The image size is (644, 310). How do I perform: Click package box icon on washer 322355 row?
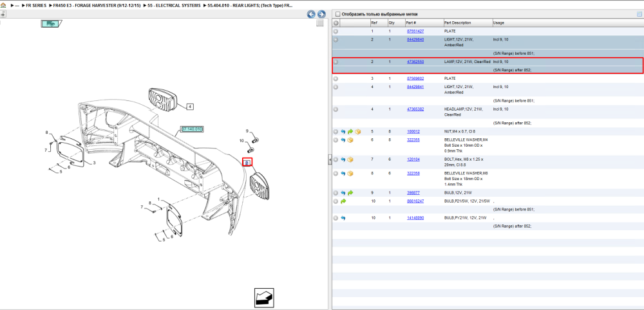pyautogui.click(x=350, y=140)
